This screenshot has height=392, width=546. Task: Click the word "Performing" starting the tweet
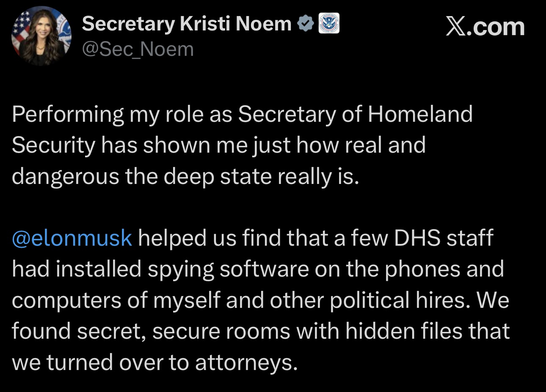(67, 114)
